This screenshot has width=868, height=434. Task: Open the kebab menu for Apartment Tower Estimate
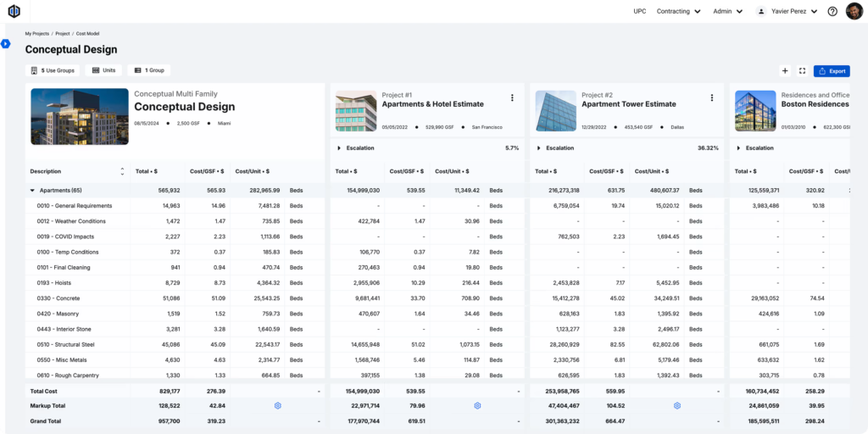pos(712,98)
